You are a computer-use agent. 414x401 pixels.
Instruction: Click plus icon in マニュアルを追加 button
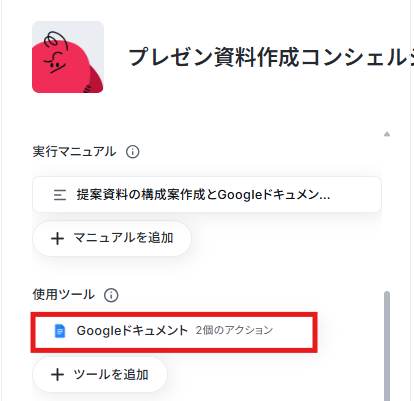click(x=57, y=239)
